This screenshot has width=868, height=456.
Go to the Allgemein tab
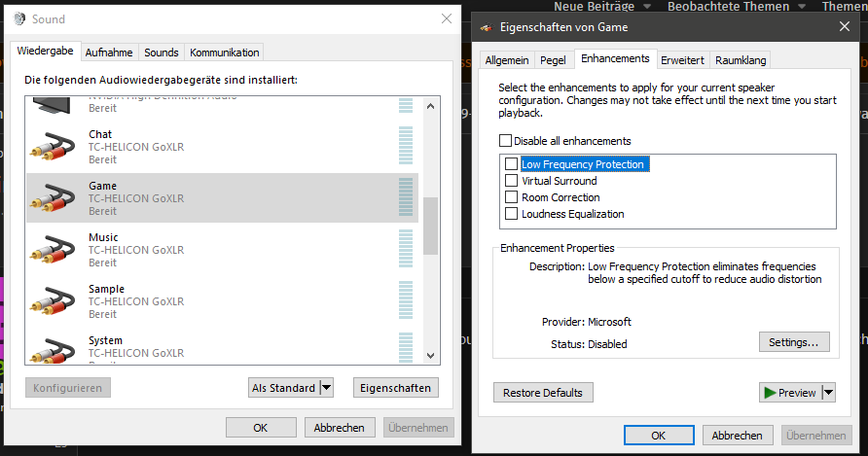coord(507,60)
